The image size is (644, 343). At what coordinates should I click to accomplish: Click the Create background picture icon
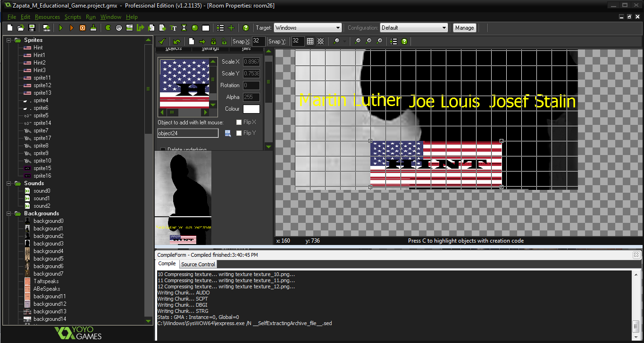point(130,28)
